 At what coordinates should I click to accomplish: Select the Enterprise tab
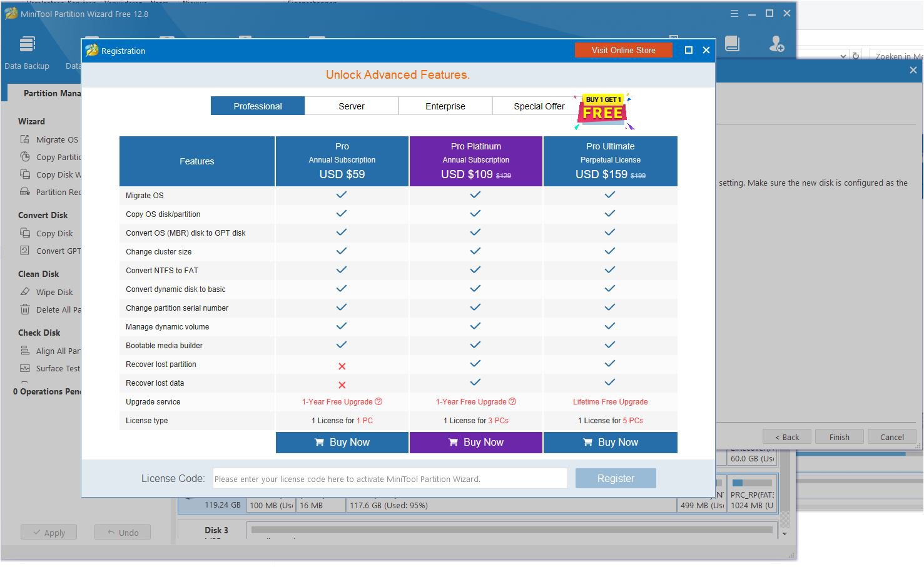(x=445, y=106)
